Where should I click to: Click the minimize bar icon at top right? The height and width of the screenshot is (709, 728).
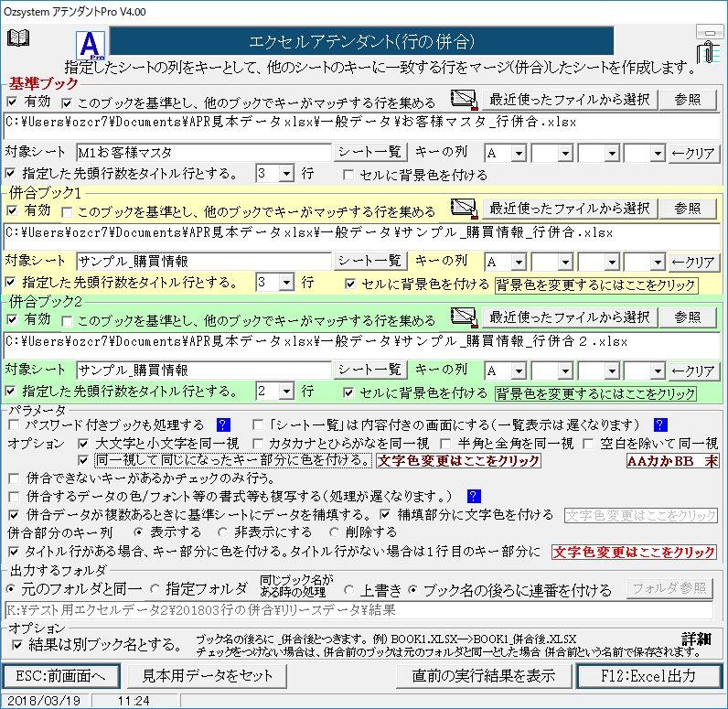pos(710,32)
